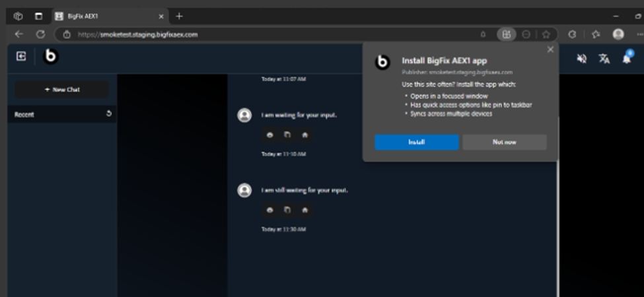Click the app-install icon in the address bar

[x=507, y=34]
